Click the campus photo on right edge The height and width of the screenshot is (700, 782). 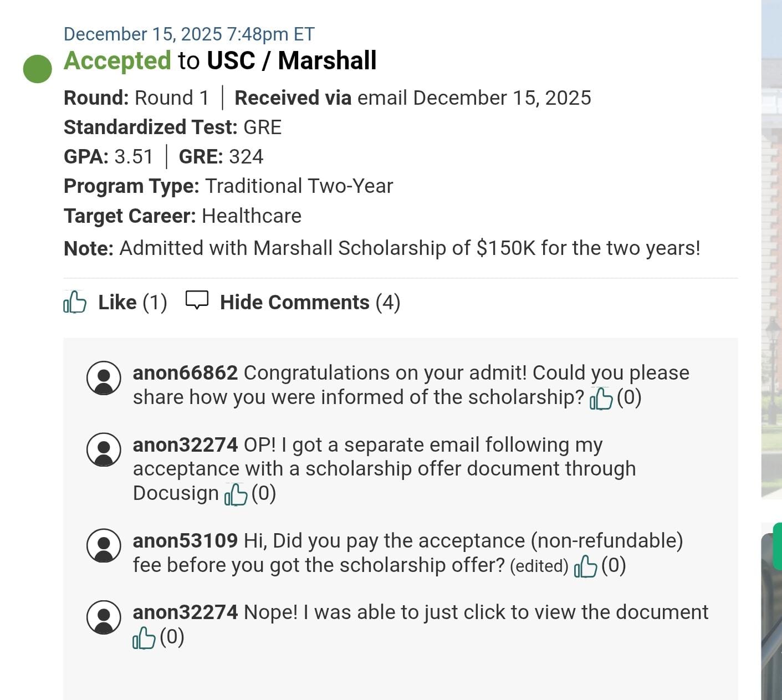[x=771, y=249]
